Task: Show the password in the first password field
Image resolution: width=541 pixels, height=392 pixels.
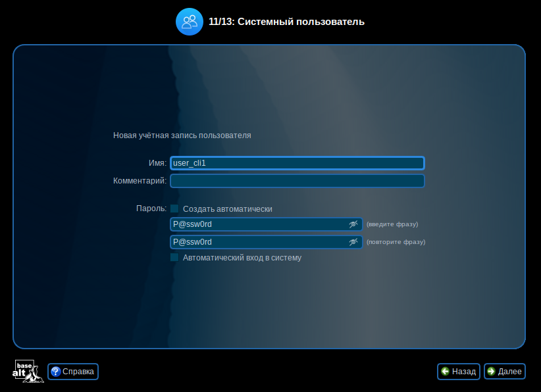Action: 353,224
